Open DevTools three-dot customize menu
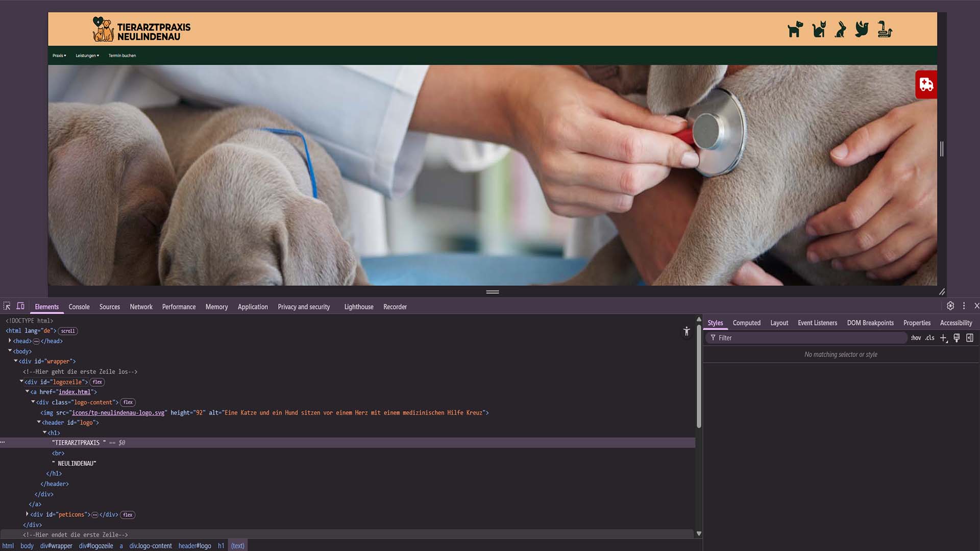Image resolution: width=980 pixels, height=551 pixels. 964,306
